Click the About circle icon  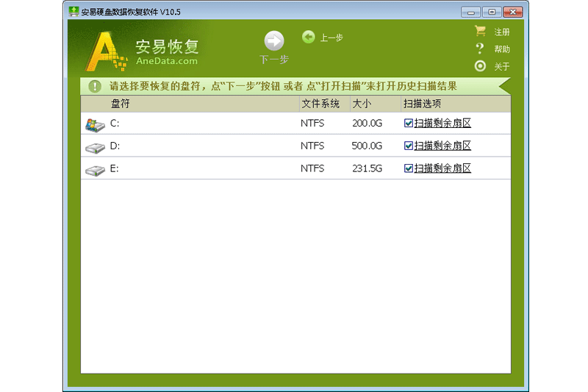click(480, 66)
